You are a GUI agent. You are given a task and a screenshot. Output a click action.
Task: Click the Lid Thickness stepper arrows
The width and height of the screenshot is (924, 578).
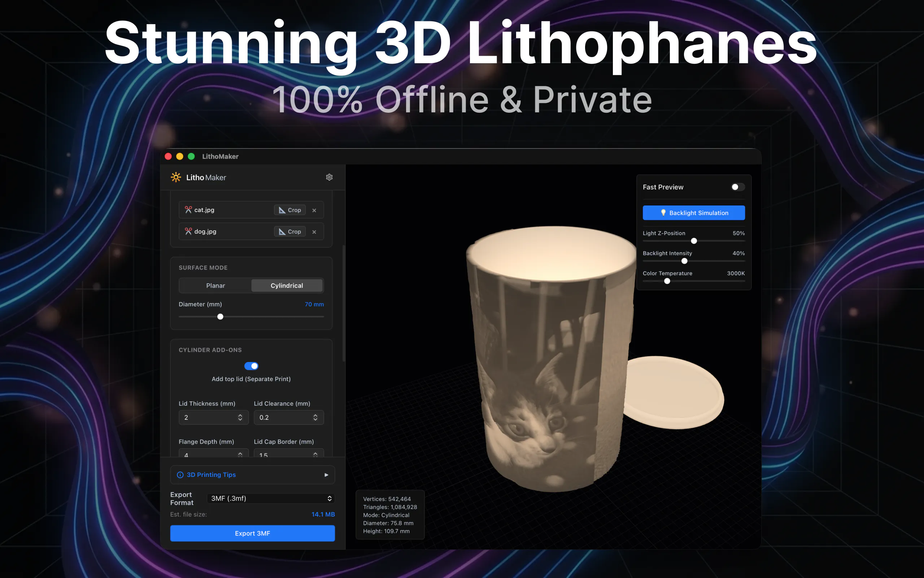pos(240,418)
